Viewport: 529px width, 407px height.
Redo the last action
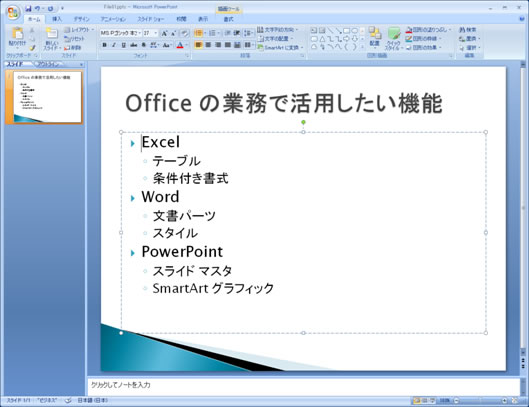50,8
